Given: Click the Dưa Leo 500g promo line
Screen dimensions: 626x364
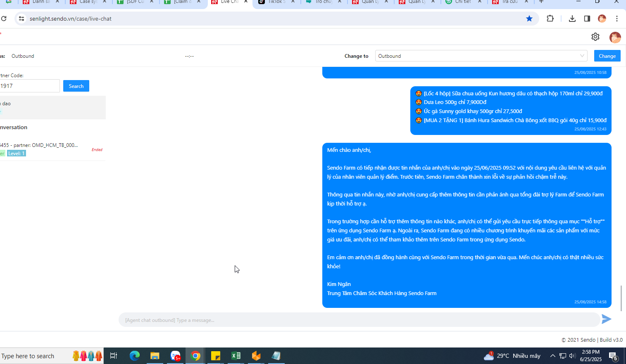Looking at the screenshot, I should point(451,102).
